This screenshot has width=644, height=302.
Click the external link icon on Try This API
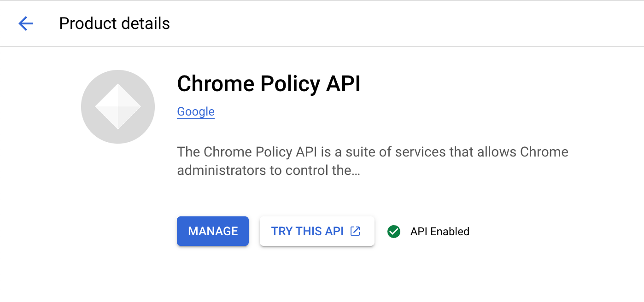(355, 231)
